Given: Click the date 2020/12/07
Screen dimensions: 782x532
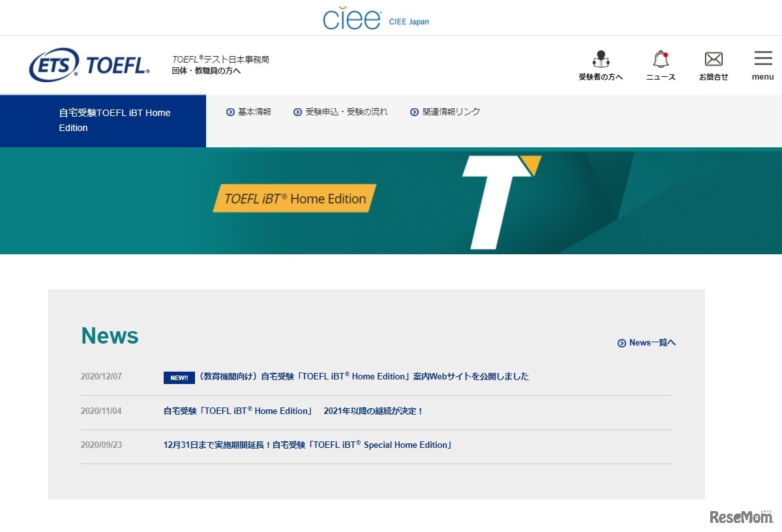Looking at the screenshot, I should [101, 376].
